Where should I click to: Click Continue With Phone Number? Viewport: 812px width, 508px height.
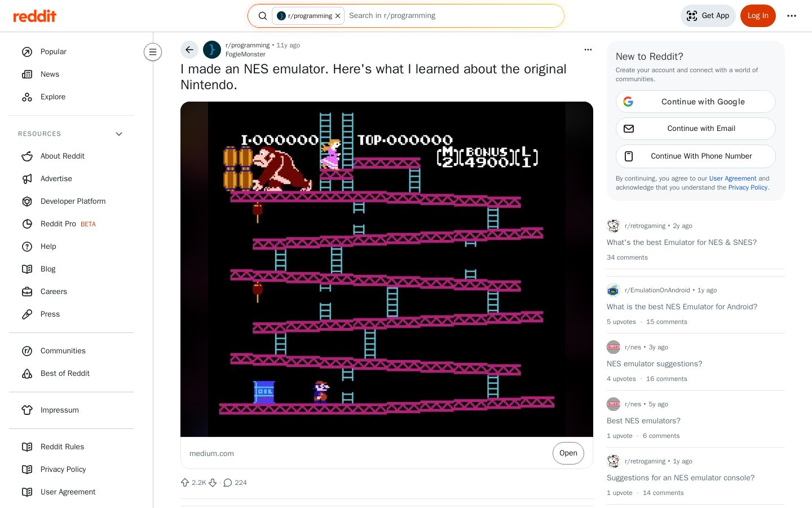(x=696, y=156)
